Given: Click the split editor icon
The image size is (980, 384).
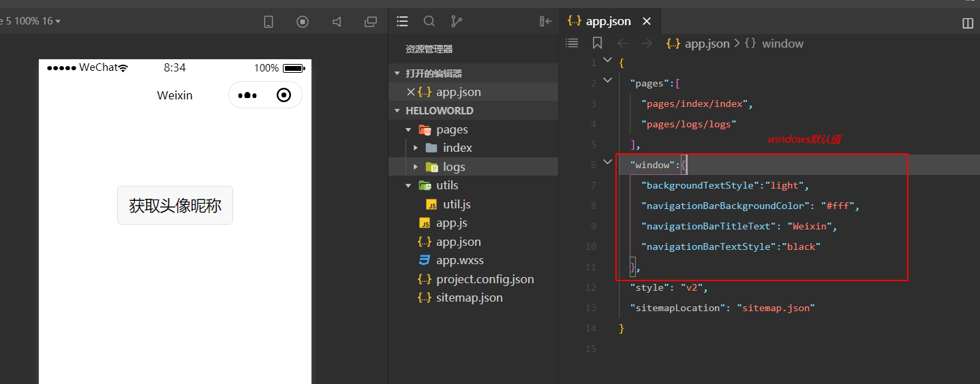Looking at the screenshot, I should (x=968, y=23).
